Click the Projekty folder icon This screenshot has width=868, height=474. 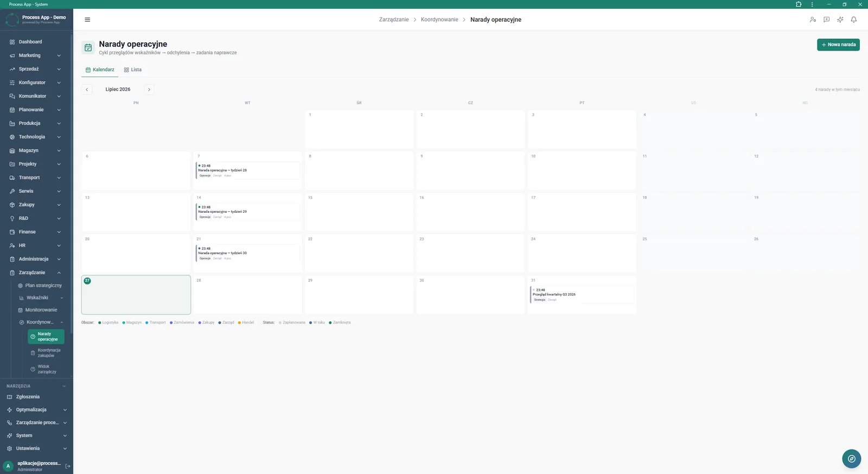[x=12, y=164]
